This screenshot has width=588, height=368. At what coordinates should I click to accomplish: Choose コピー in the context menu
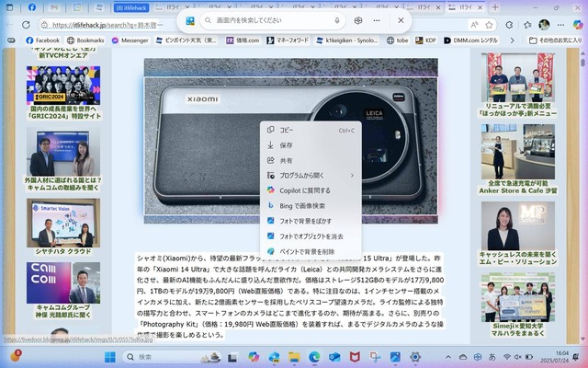tap(311, 130)
